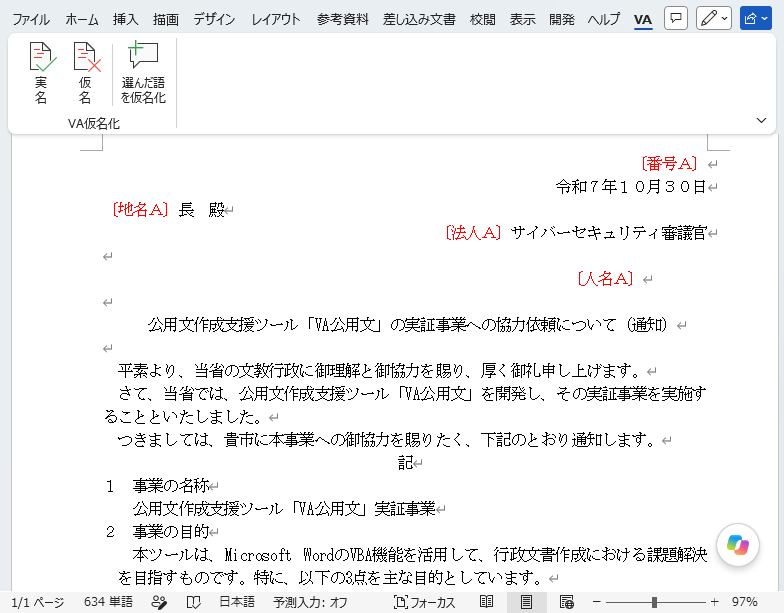Click the line ending 「VA公用文」実証事業

[x=284, y=508]
